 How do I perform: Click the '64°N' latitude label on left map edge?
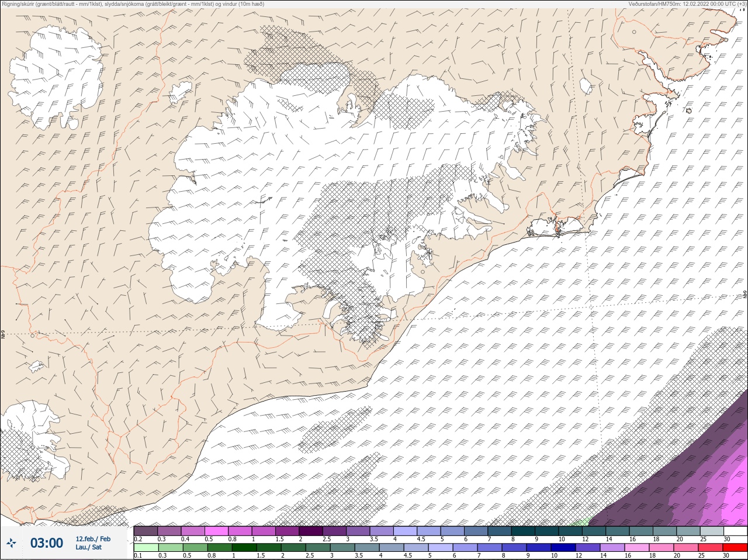[x=3, y=336]
